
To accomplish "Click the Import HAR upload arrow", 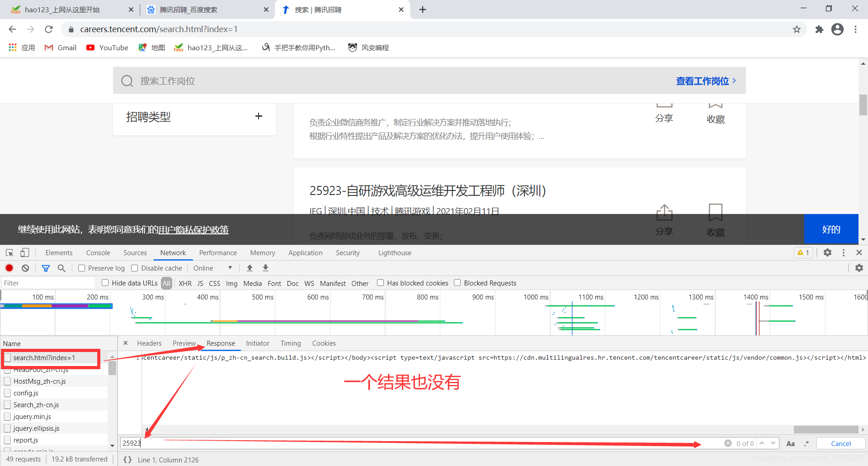I will click(x=250, y=268).
